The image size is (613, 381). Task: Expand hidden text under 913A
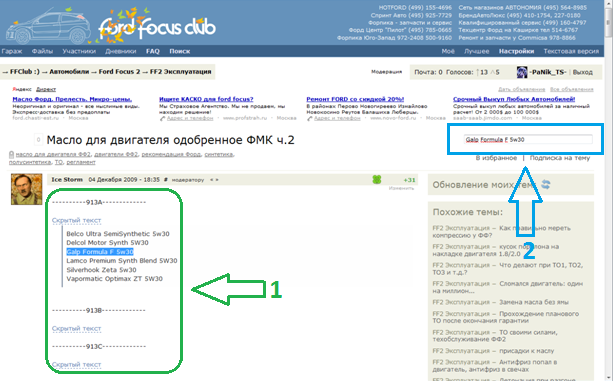tap(77, 220)
